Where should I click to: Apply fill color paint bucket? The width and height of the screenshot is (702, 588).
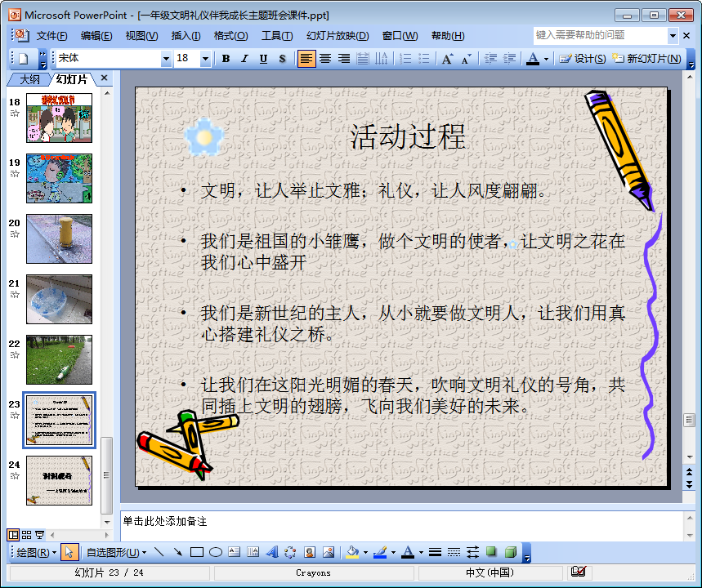click(353, 552)
